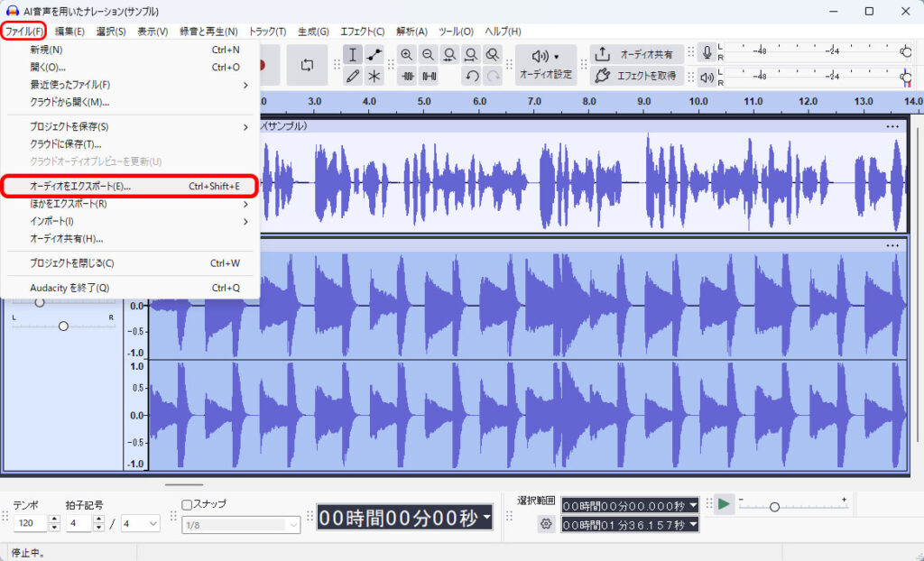
Task: Open narration track's three-dot menu
Action: coord(892,126)
